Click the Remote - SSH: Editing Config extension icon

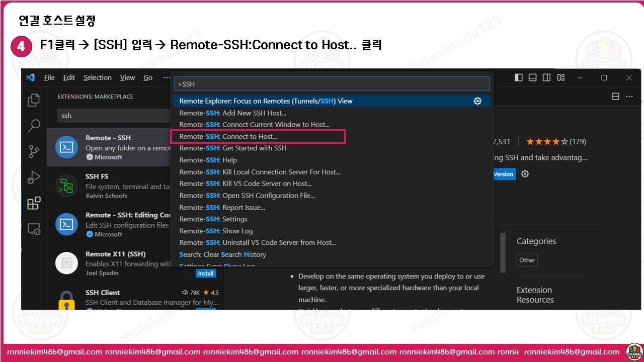pyautogui.click(x=66, y=224)
